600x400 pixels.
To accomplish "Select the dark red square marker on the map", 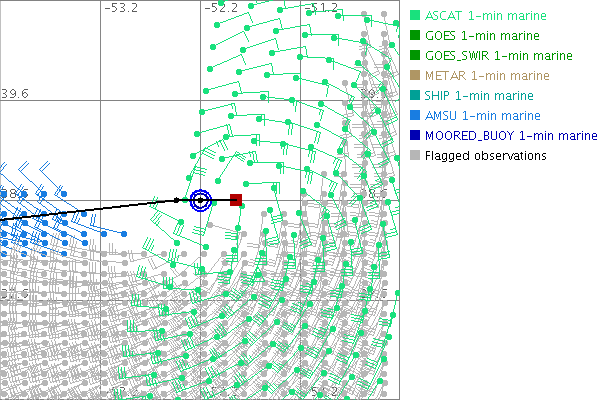I will click(x=236, y=200).
